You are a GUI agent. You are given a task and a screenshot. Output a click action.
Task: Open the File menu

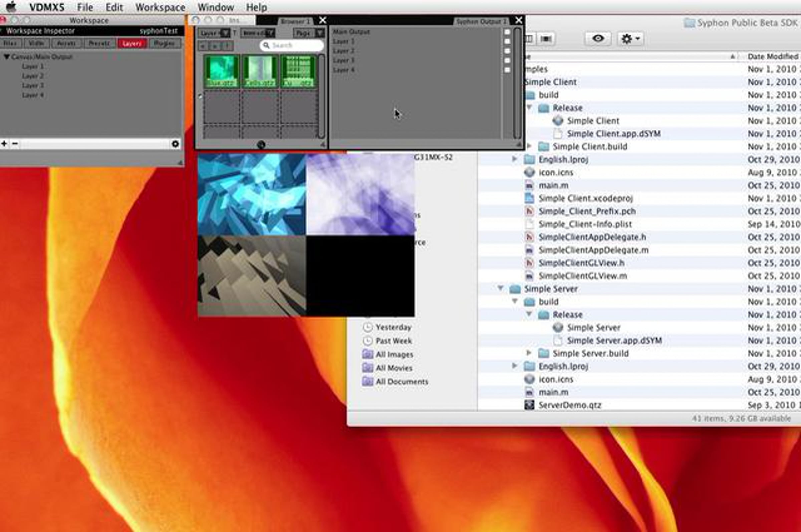pos(85,7)
